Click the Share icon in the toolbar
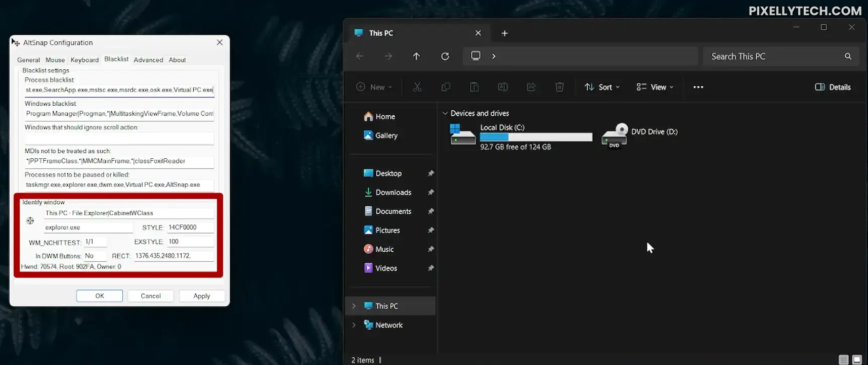The width and height of the screenshot is (868, 365). coord(531,87)
